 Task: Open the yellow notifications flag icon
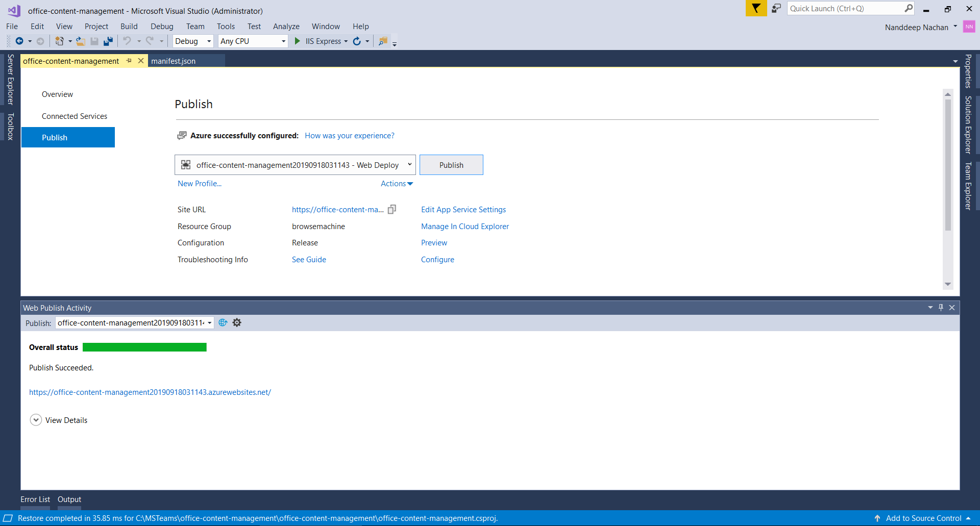[756, 9]
